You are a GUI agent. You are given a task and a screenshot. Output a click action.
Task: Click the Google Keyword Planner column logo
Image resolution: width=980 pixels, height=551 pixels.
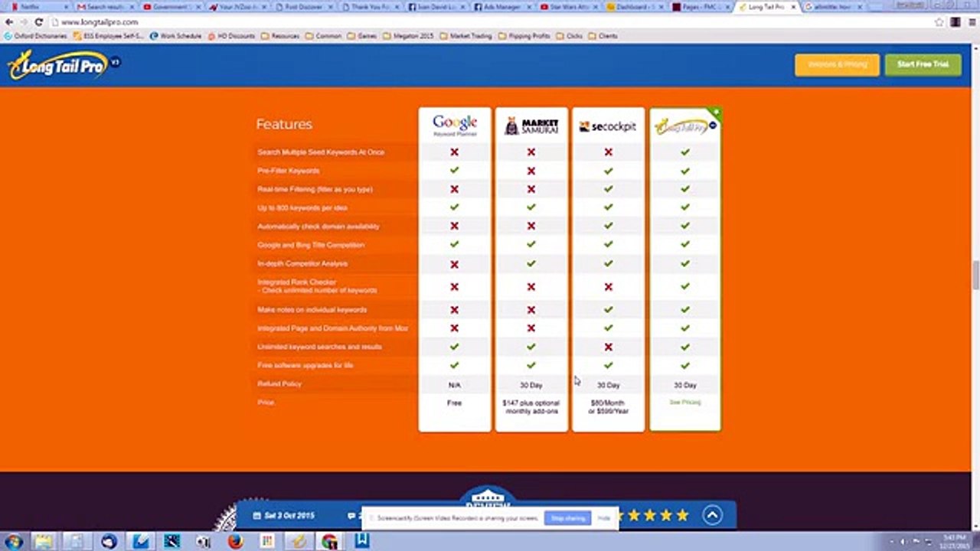coord(454,126)
